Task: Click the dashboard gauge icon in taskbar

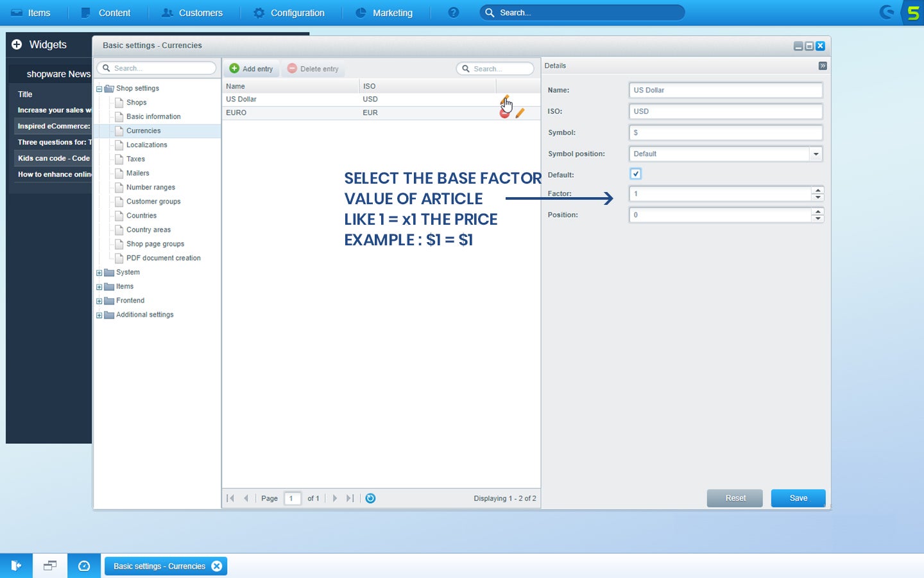Action: 84,566
